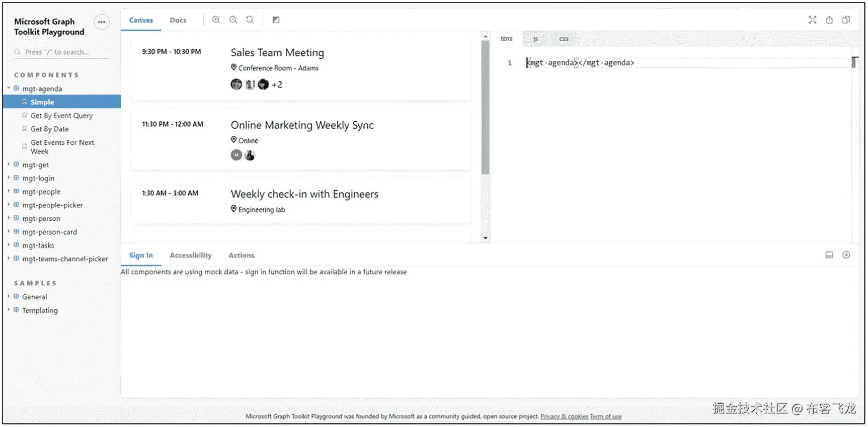Expand the mgt-people component node
Image resolution: width=868 pixels, height=427 pixels.
pos(9,192)
